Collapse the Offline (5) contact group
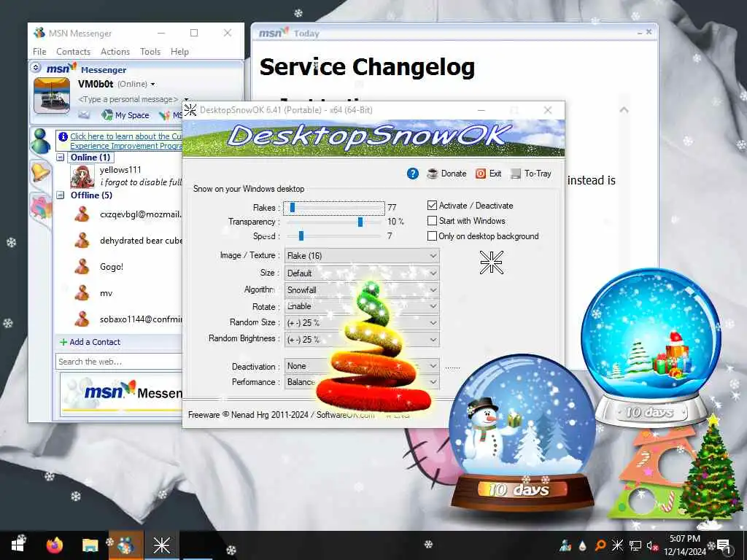Viewport: 747px width, 560px height. [x=61, y=195]
